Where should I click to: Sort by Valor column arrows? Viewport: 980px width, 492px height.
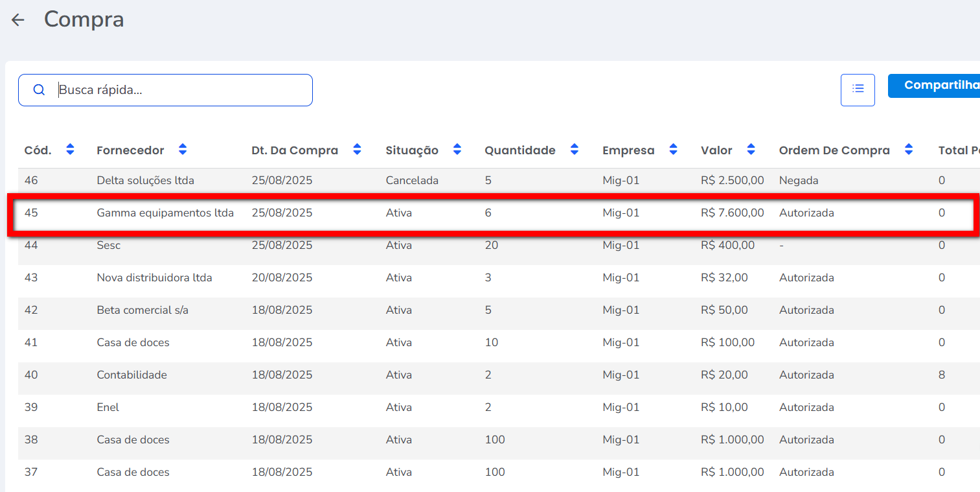(751, 150)
